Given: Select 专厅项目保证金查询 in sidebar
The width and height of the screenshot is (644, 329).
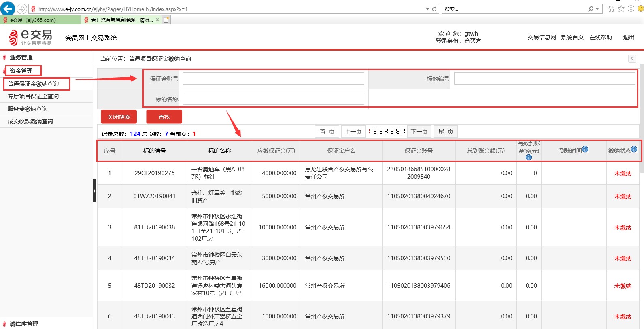Looking at the screenshot, I should click(33, 96).
